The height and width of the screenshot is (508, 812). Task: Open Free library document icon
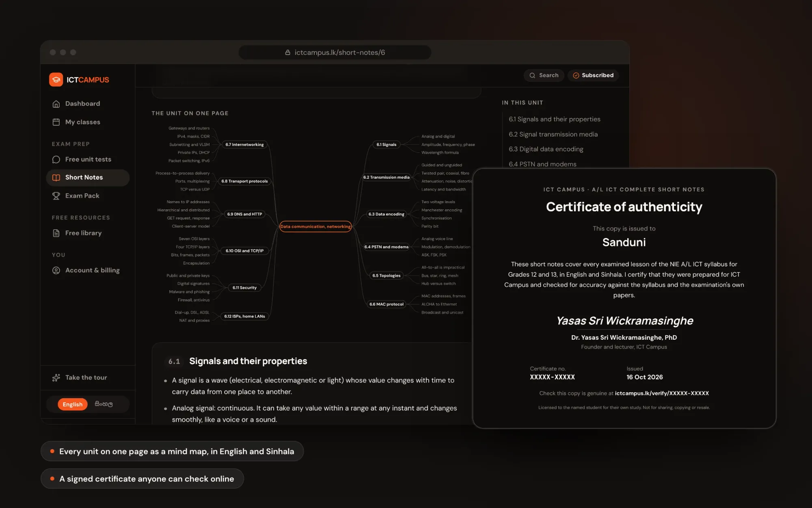pos(56,233)
